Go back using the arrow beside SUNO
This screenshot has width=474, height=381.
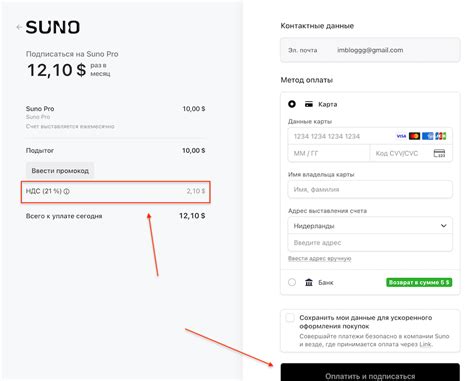coord(19,27)
